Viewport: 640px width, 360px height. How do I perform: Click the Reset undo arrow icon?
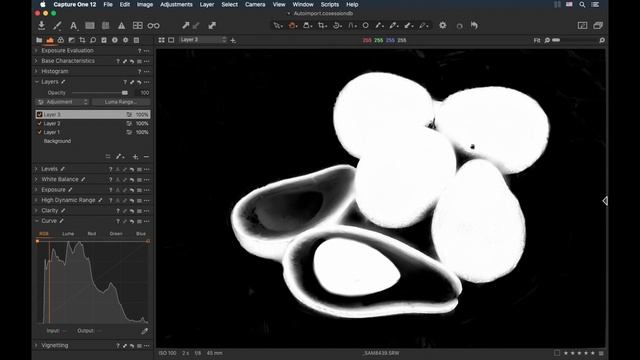(x=474, y=25)
